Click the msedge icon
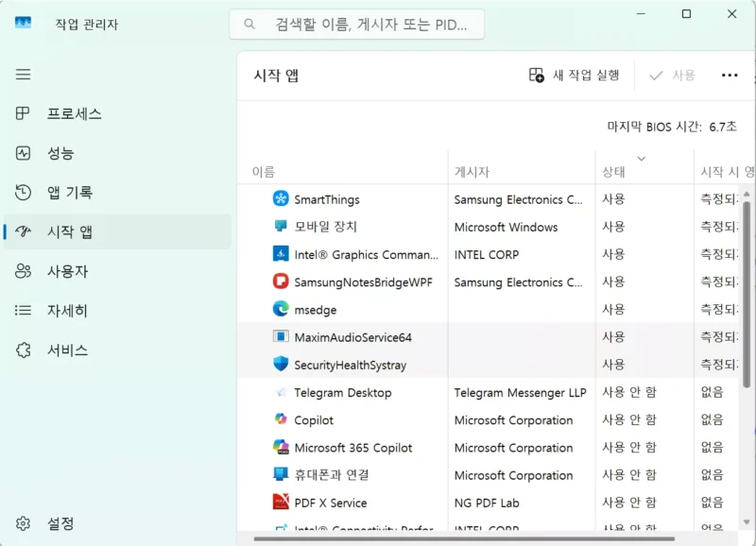 281,308
